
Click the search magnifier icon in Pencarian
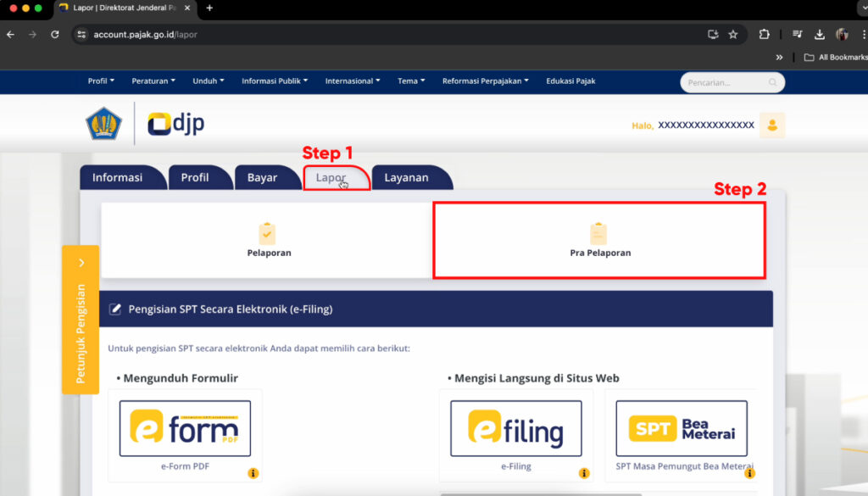(772, 82)
